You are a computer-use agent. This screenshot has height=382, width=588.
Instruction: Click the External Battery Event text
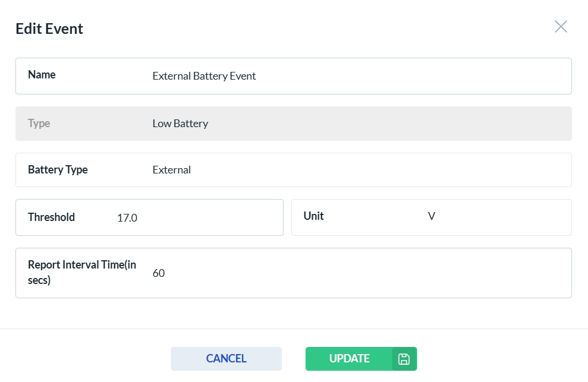[x=204, y=76]
